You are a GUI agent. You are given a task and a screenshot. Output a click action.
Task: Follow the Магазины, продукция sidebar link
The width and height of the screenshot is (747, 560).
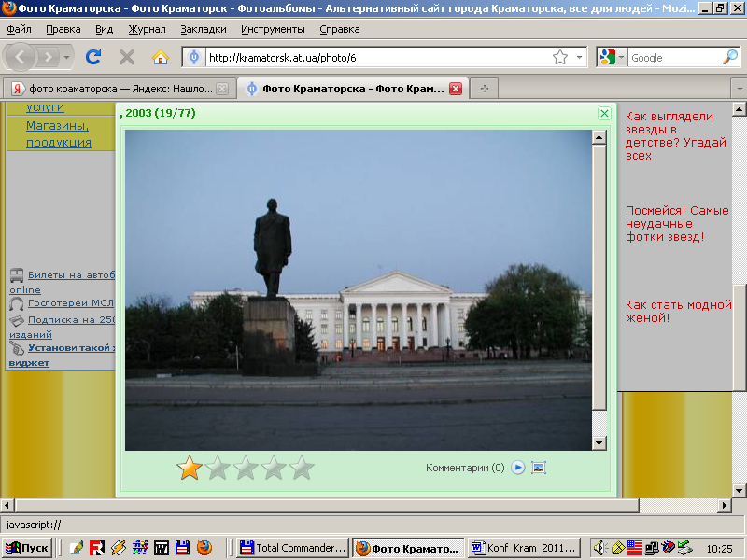58,133
